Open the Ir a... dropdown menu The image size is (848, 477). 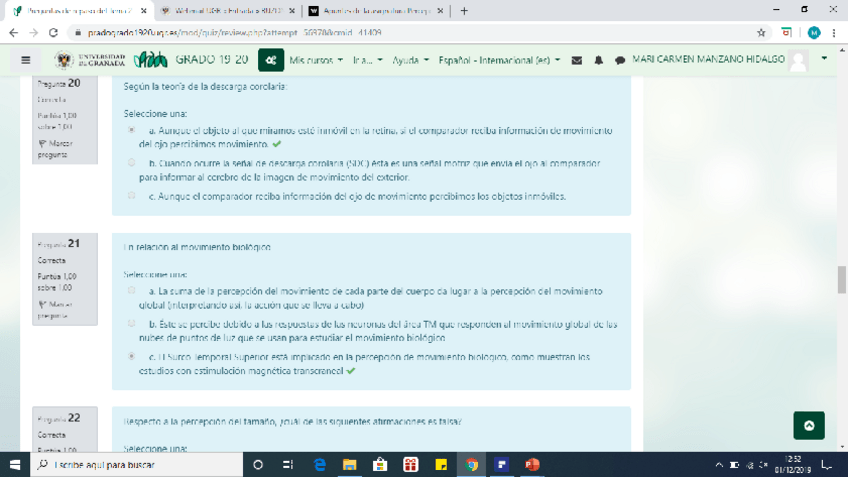click(368, 60)
